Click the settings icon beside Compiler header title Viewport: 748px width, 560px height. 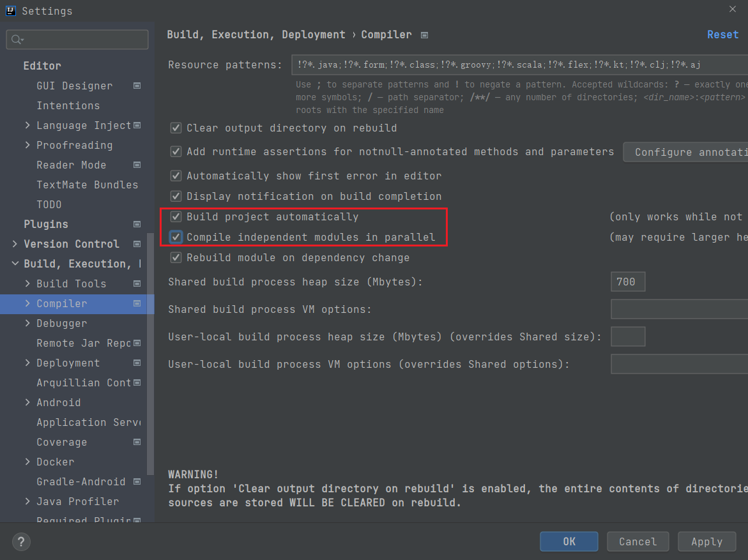click(424, 35)
